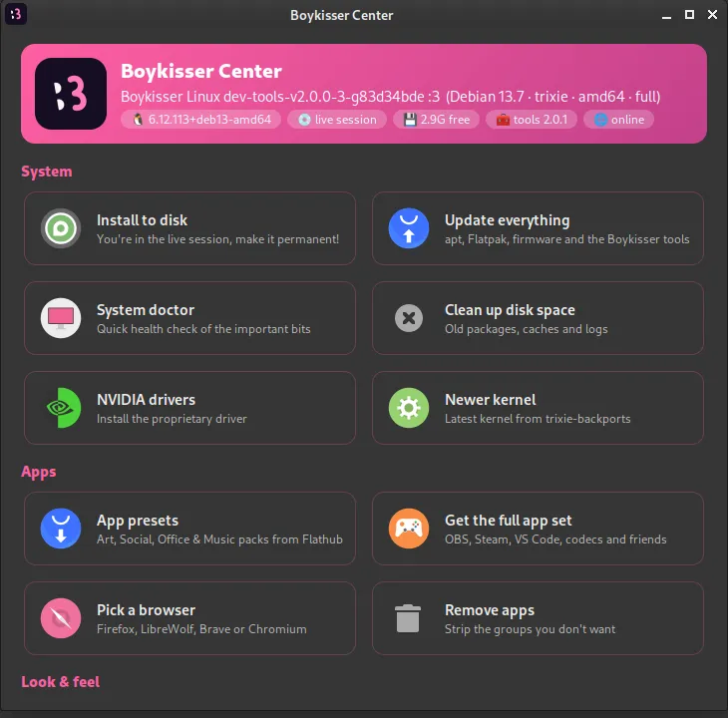Click the Pick a browser pink compass icon
This screenshot has width=728, height=718.
(x=61, y=618)
